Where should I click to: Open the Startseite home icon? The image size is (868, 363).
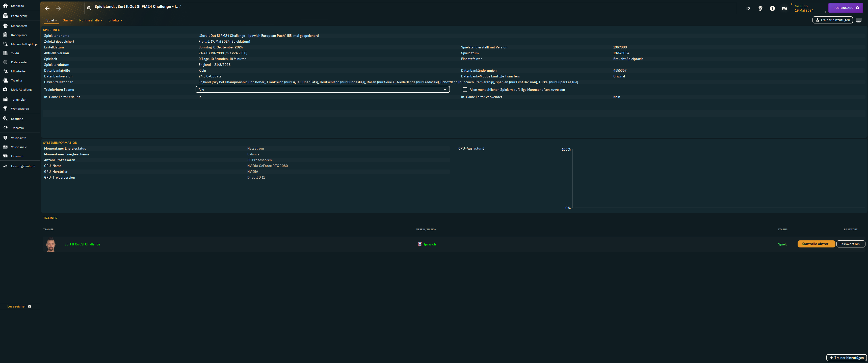tap(5, 6)
